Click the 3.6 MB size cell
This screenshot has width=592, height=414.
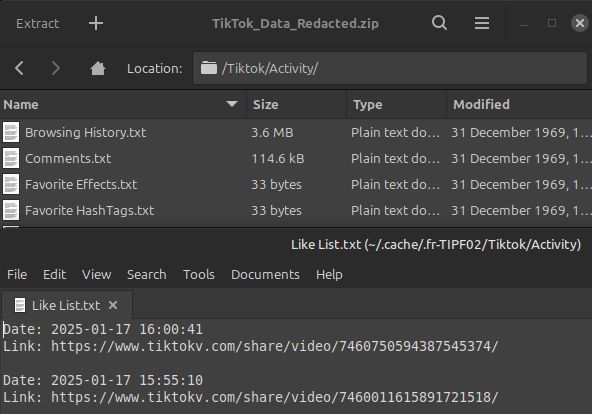point(272,132)
